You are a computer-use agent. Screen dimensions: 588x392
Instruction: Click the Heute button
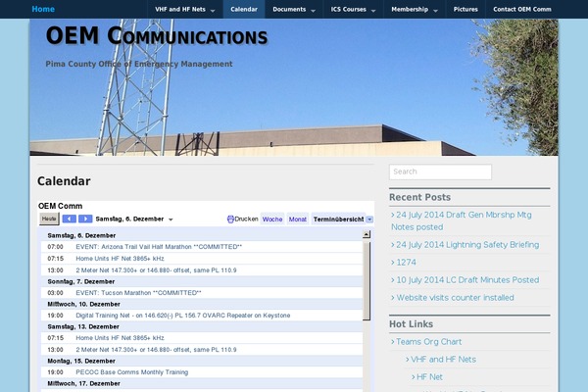[x=49, y=219]
